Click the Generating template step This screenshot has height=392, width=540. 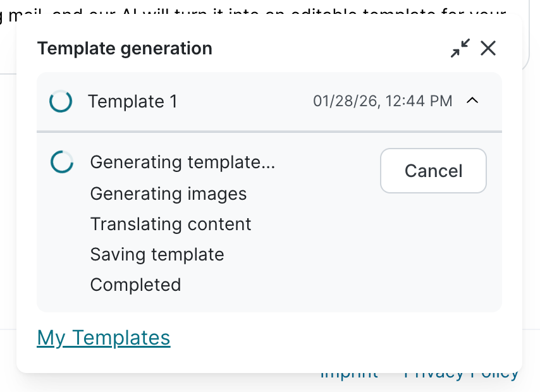click(182, 162)
